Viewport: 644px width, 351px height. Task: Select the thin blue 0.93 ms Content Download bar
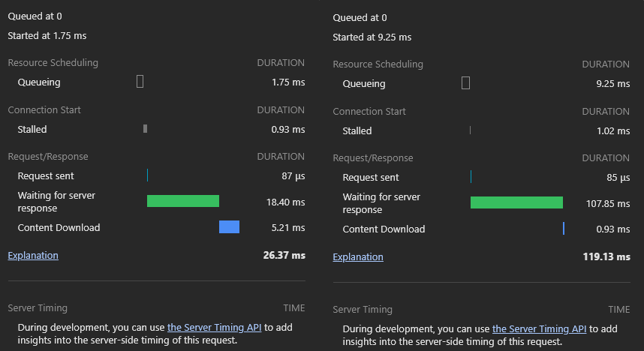click(x=564, y=229)
